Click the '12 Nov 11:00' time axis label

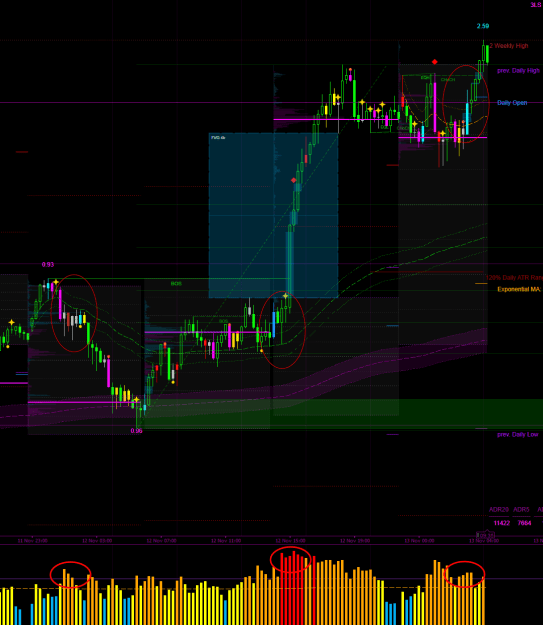click(x=226, y=541)
